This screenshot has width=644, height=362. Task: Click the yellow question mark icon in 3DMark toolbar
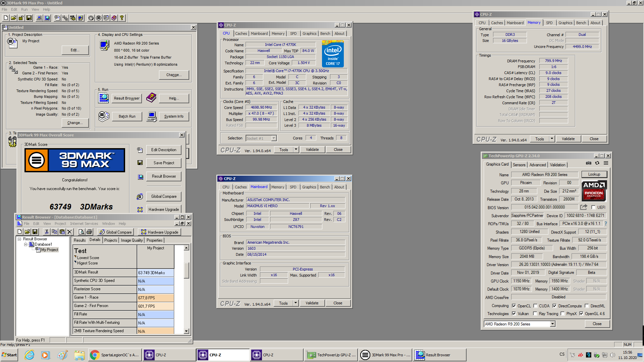(x=122, y=18)
